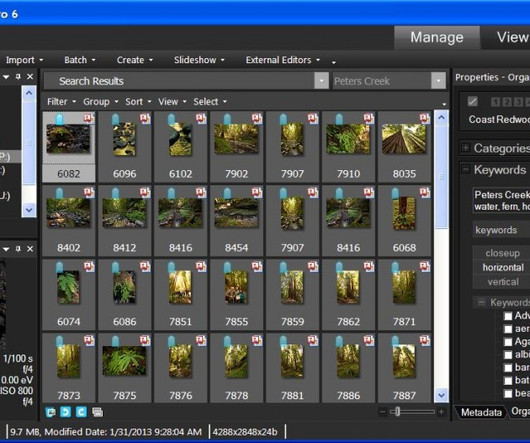
Task: Open the View dropdown in file list toolbar
Action: click(172, 102)
